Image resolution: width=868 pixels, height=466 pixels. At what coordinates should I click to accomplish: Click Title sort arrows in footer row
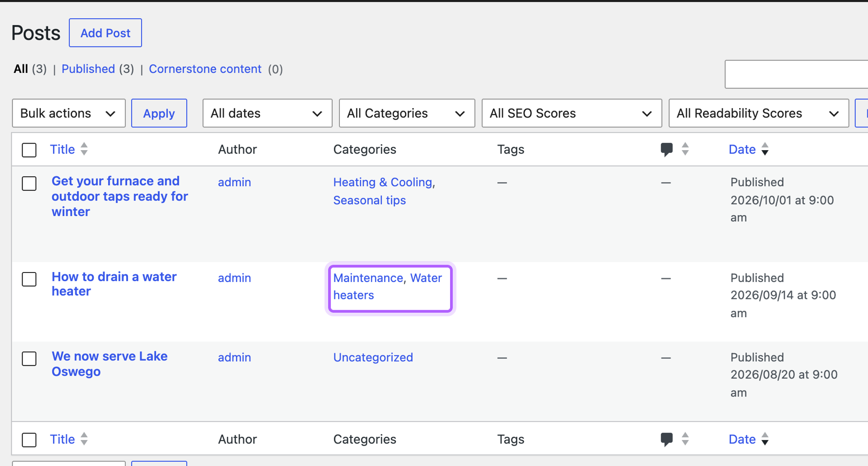click(x=84, y=439)
